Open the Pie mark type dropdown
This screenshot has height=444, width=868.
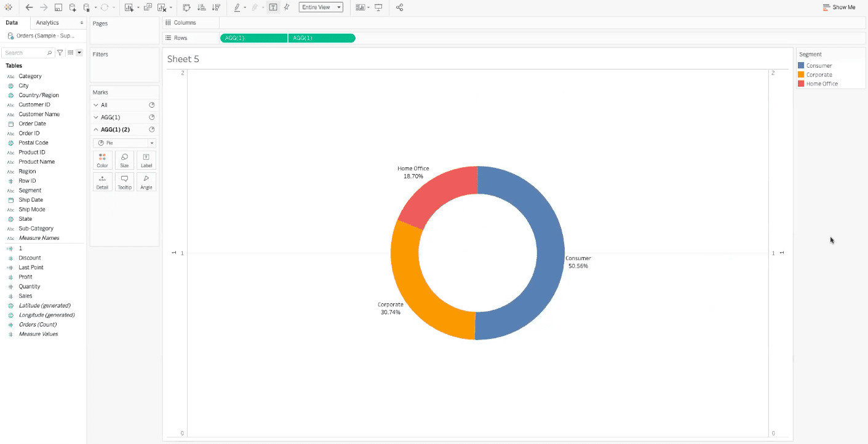124,143
